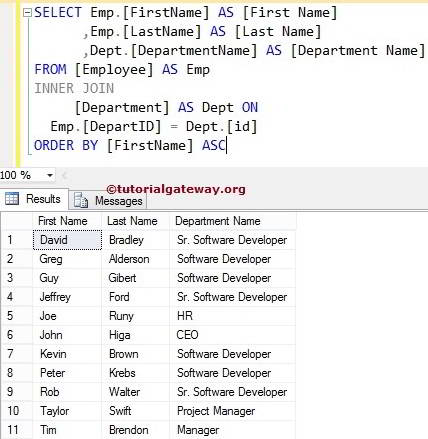Click the Walter cell
This screenshot has width=428, height=439.
tap(136, 392)
